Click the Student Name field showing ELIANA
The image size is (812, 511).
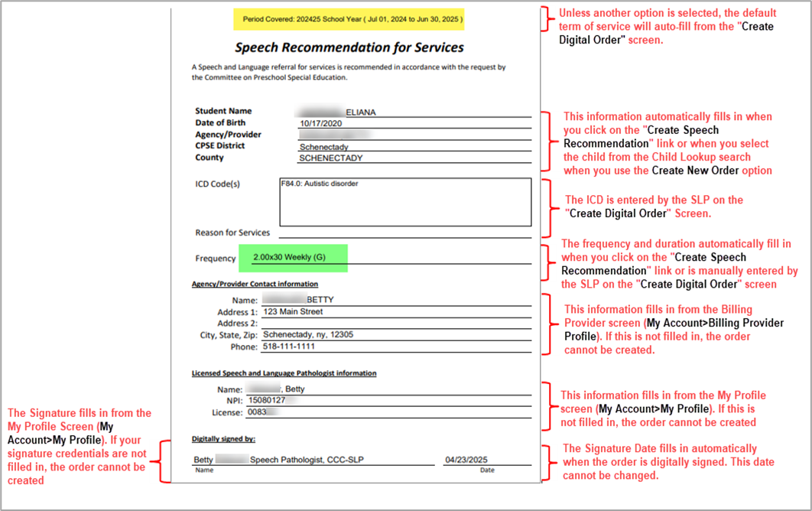click(413, 112)
